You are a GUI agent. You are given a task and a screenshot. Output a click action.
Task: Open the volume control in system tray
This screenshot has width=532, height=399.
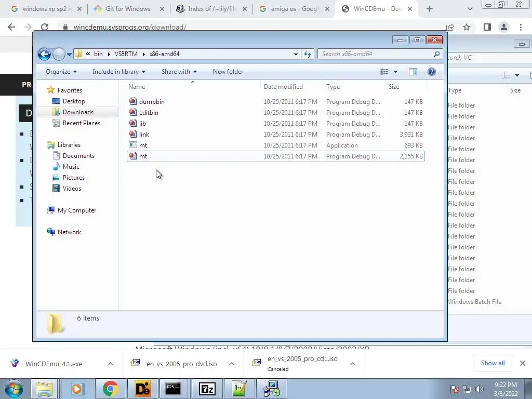(x=480, y=389)
